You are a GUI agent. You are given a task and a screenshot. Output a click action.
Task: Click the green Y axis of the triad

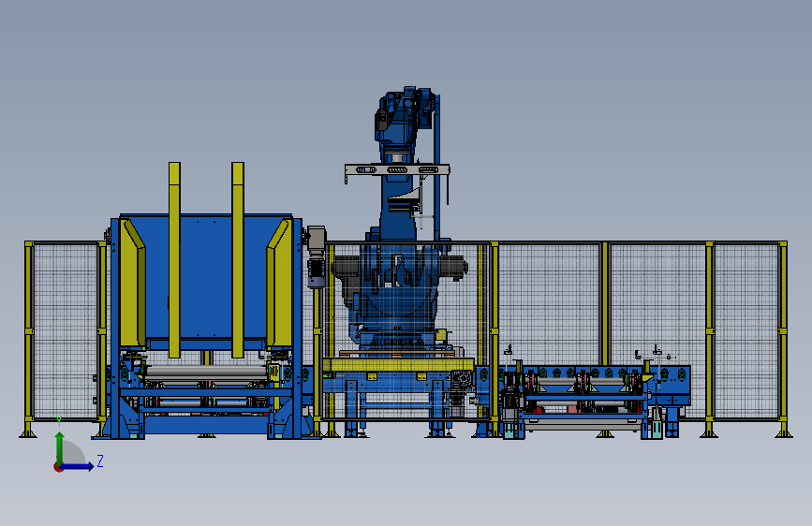click(60, 447)
